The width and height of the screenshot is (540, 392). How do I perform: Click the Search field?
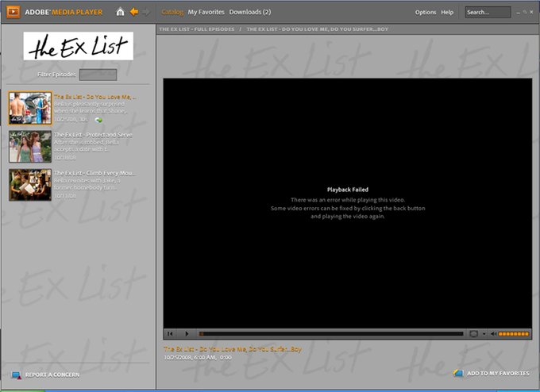[488, 12]
